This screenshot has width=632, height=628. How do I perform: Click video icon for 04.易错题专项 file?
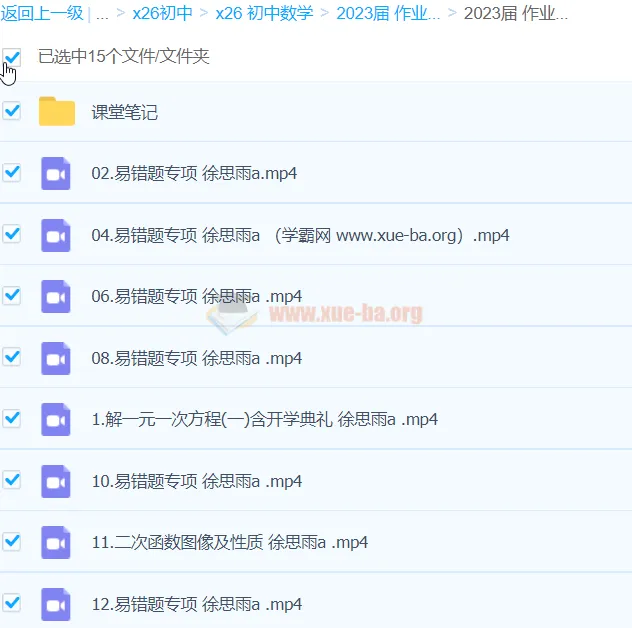point(56,235)
